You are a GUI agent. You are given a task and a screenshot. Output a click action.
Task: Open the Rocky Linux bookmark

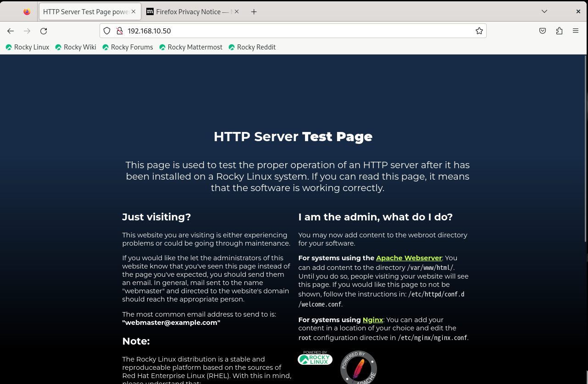tap(27, 47)
